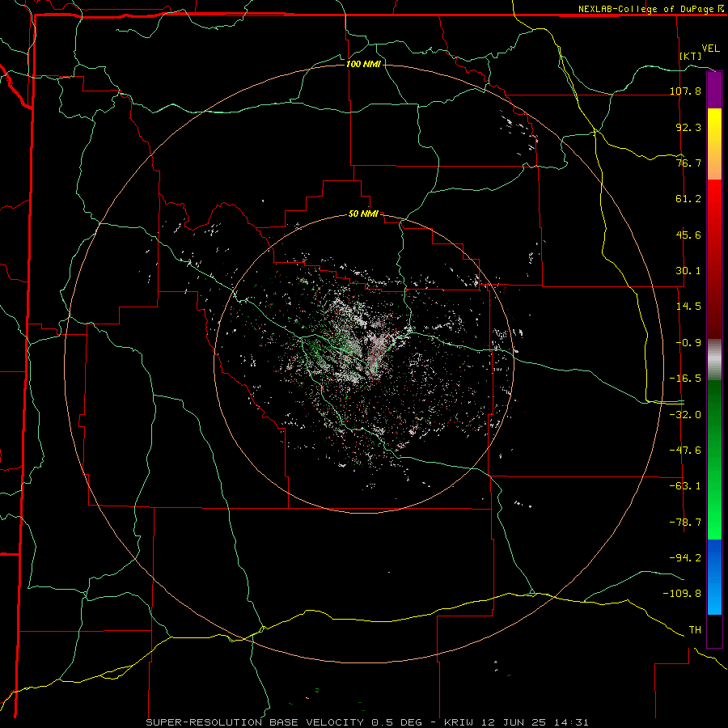Click the purple segment of velocity color bar
The width and height of the screenshot is (728, 728).
pos(714,90)
